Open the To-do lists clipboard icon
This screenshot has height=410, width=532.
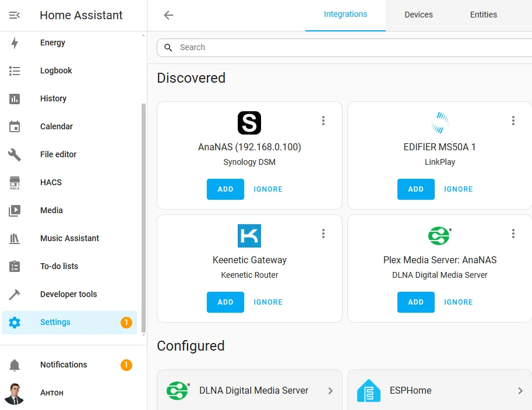click(x=14, y=266)
